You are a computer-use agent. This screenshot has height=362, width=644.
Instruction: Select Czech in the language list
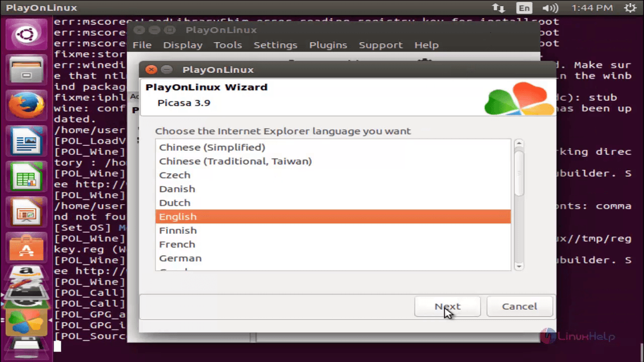(333, 175)
